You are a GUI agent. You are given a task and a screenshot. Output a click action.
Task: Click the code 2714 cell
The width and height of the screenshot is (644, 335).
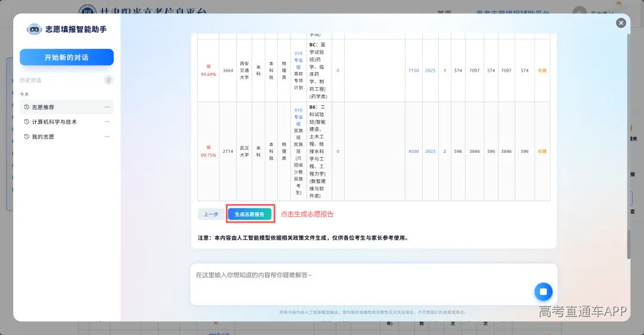click(x=228, y=152)
